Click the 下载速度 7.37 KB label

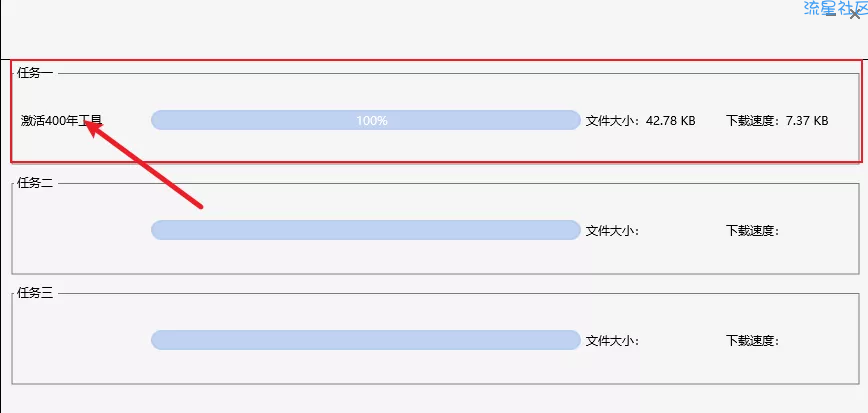pyautogui.click(x=777, y=121)
